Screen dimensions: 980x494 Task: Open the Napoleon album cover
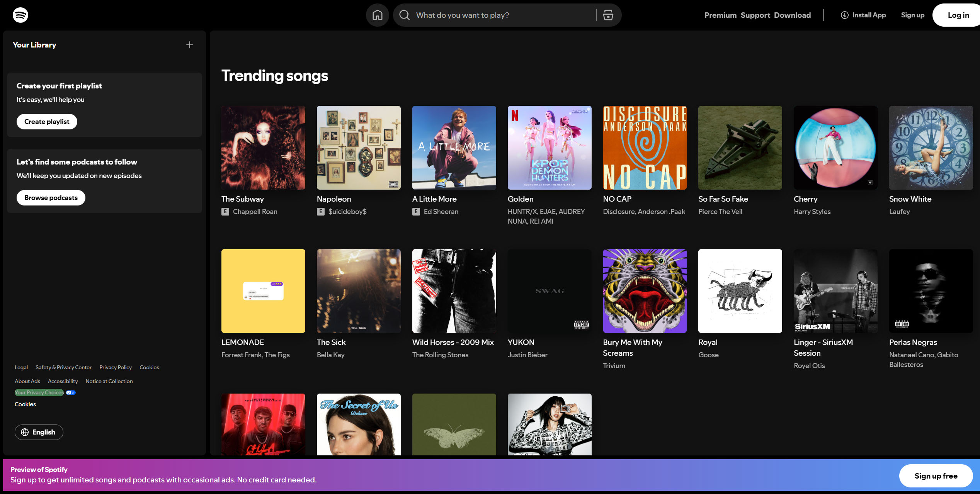[359, 148]
